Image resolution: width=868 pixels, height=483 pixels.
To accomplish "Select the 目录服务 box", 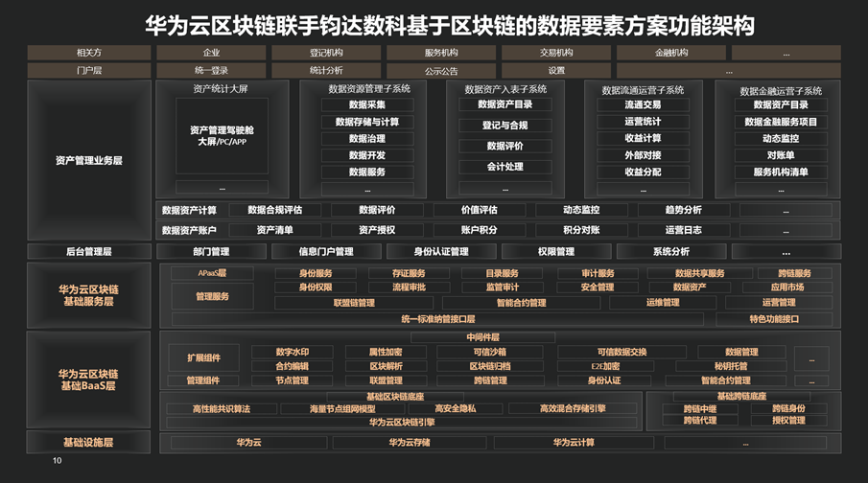I will click(x=503, y=273).
